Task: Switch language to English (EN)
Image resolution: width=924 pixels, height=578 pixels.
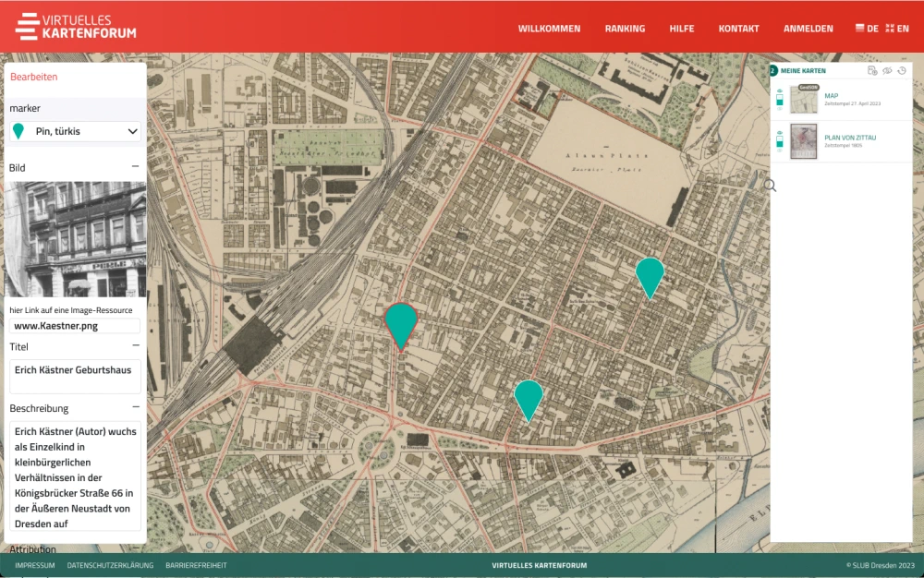Action: tap(897, 29)
